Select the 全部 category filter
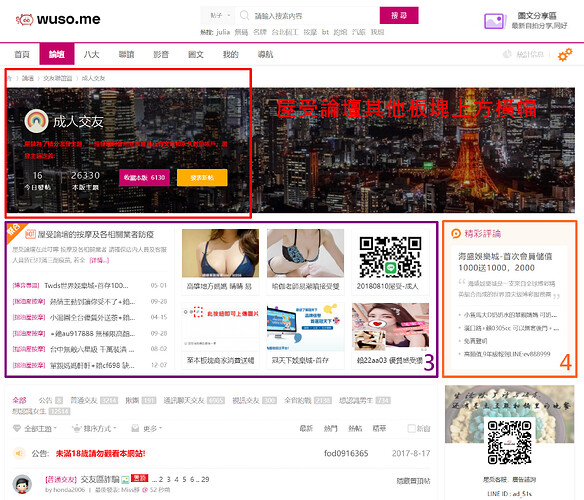The height and width of the screenshot is (500, 584). 19,400
